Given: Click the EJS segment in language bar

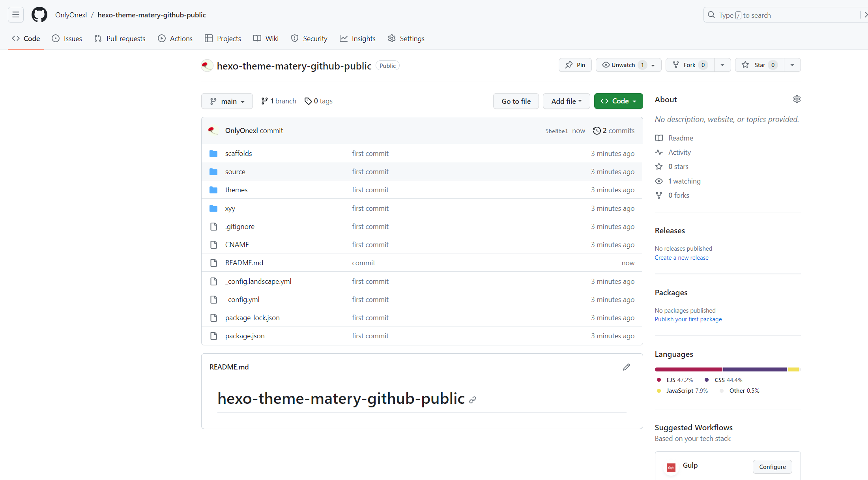Looking at the screenshot, I should [688, 369].
